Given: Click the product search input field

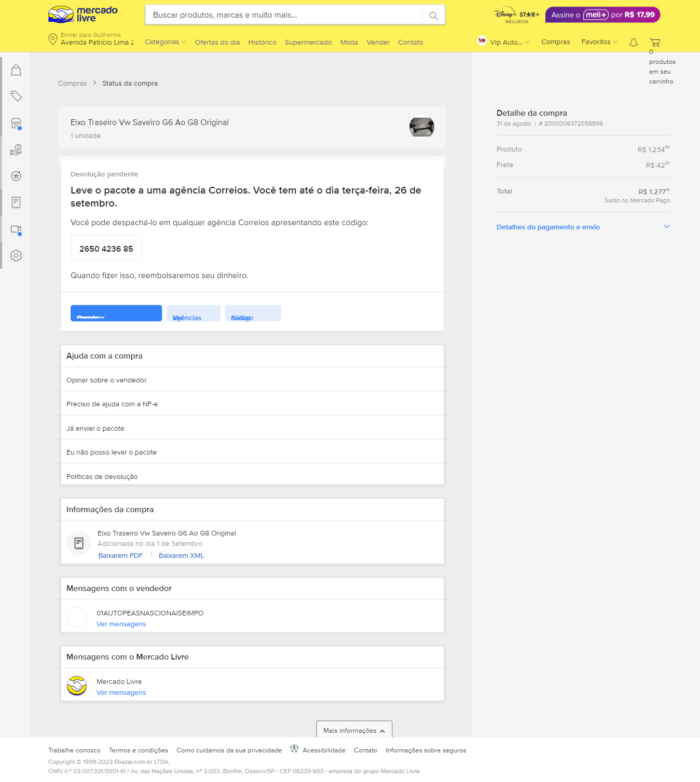Looking at the screenshot, I should point(284,15).
